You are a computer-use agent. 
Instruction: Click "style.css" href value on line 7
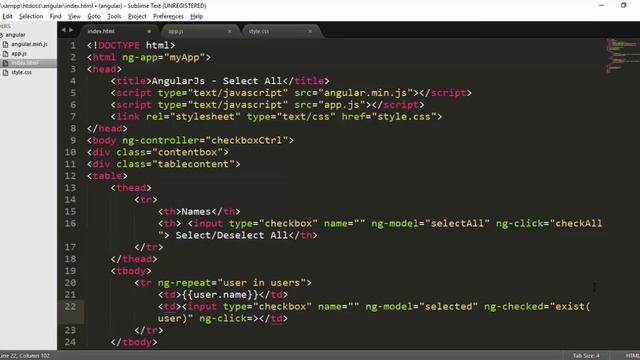(x=404, y=116)
